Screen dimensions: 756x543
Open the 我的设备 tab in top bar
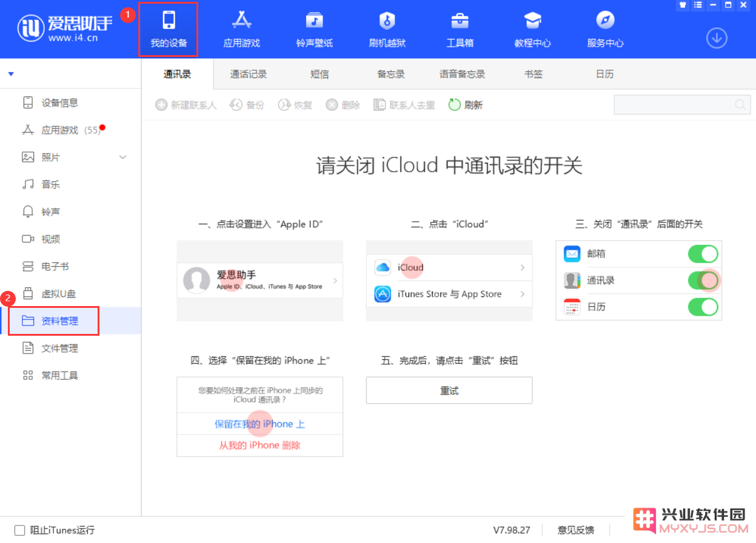pyautogui.click(x=169, y=29)
